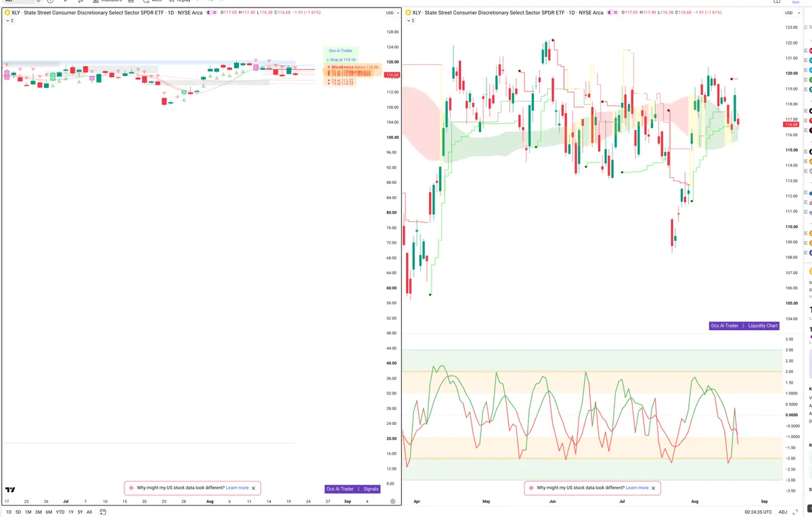Screen dimensions: 812x517
Task: Click the TradingView logo in left chart
Action: click(x=10, y=489)
